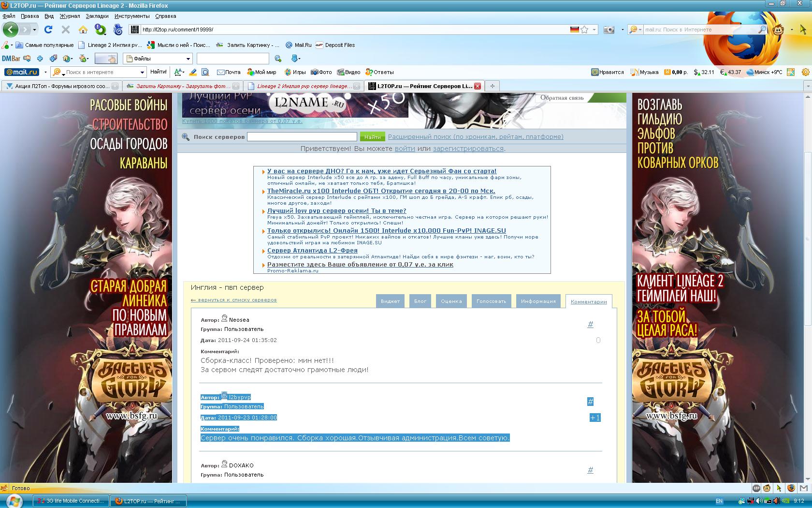Bookmark this page with the star icon
Image resolution: width=812 pixels, height=508 pixels.
coord(584,30)
